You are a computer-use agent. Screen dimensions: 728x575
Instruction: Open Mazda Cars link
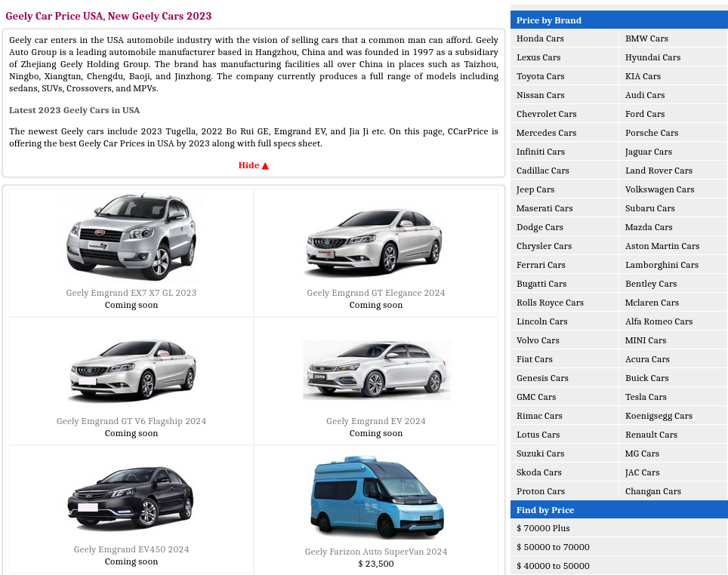click(x=649, y=227)
